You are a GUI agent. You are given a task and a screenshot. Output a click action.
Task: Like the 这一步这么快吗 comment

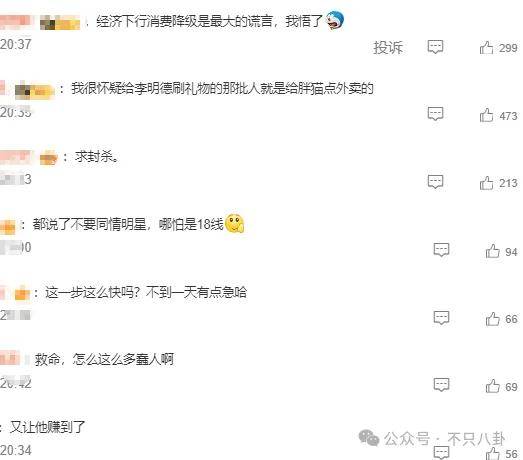pyautogui.click(x=492, y=319)
